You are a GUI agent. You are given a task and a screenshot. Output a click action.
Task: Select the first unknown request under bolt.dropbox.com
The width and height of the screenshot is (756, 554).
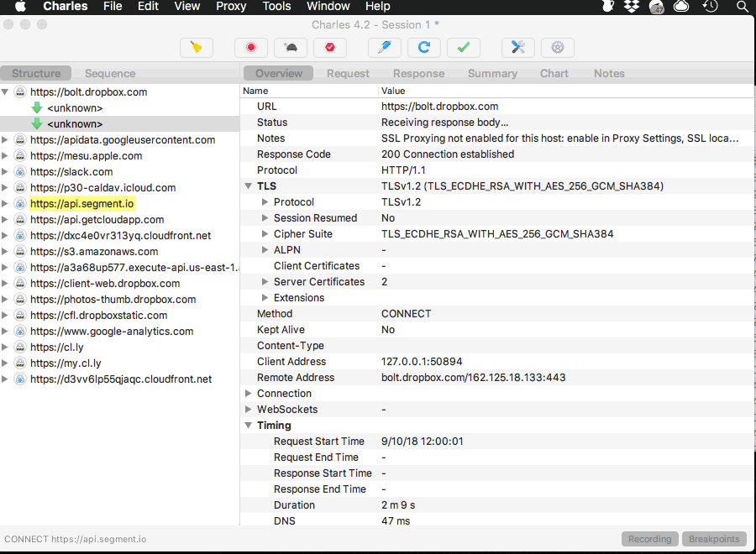point(75,108)
